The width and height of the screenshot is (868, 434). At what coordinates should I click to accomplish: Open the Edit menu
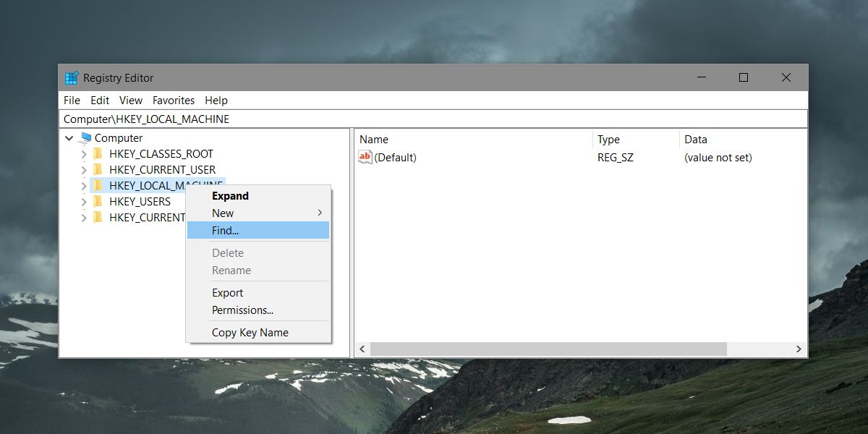[100, 101]
